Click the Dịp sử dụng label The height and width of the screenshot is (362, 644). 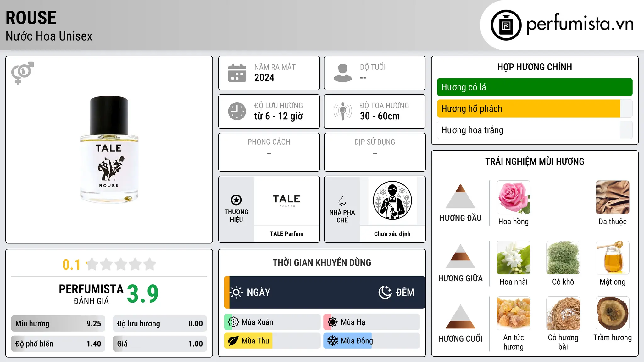tap(375, 142)
